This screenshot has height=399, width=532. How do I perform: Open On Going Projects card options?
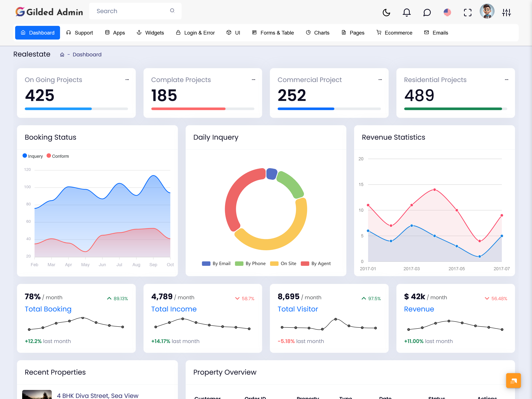coord(127,80)
